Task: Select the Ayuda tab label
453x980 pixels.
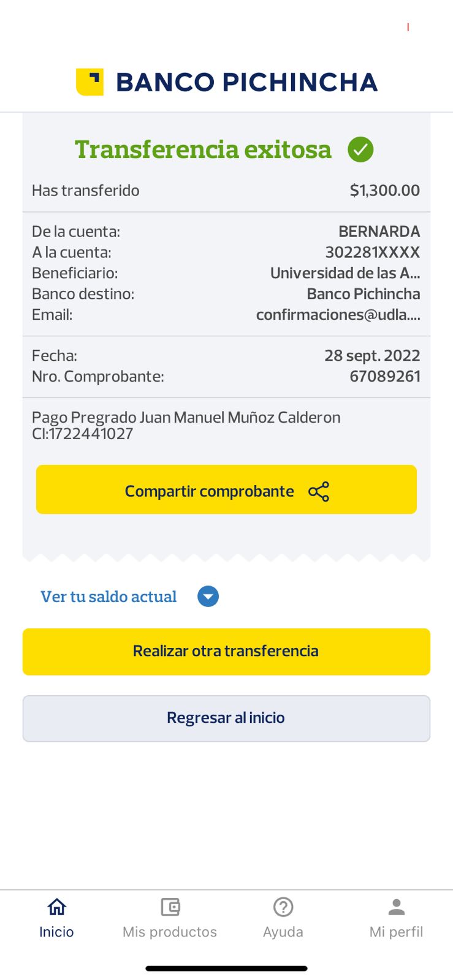Action: point(283,932)
